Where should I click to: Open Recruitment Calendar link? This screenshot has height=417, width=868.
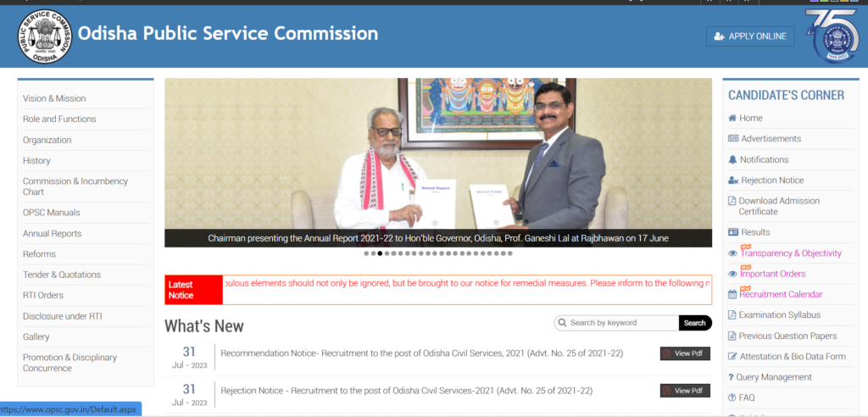point(781,294)
